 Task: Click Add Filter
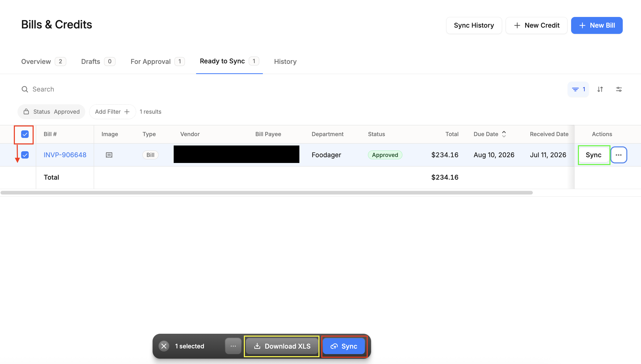[112, 112]
